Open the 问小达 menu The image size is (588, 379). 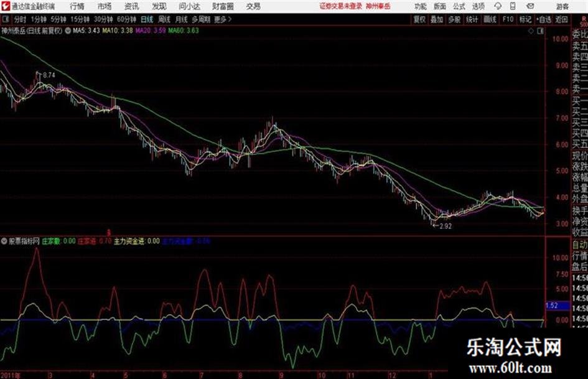[x=190, y=6]
